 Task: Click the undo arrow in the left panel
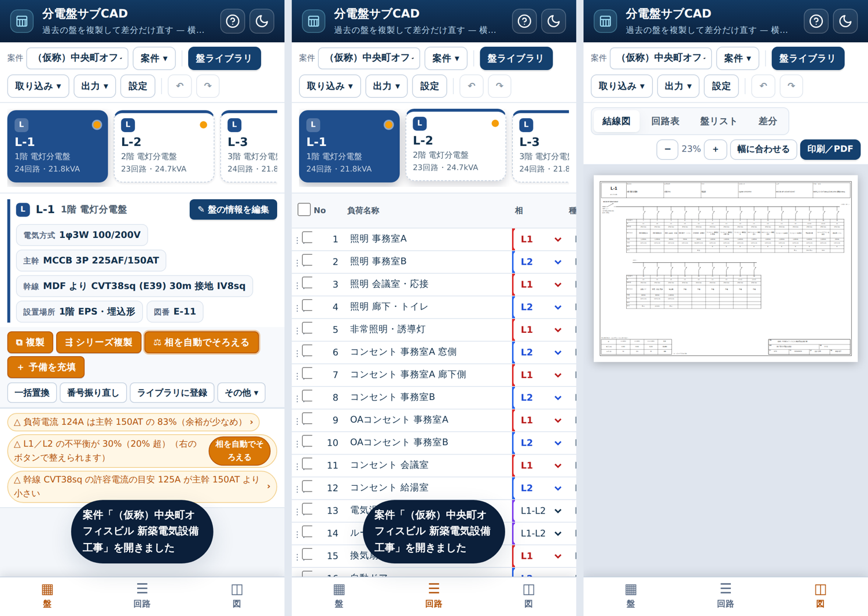click(180, 86)
